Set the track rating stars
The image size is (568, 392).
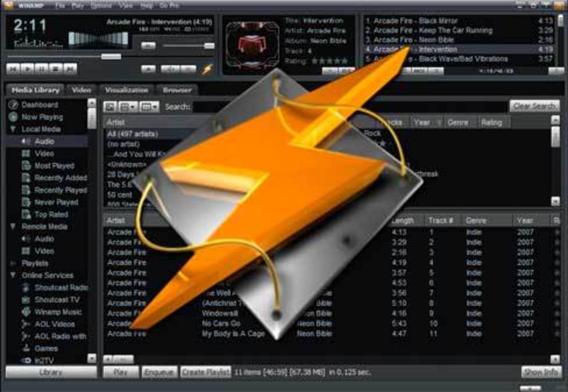(330, 61)
